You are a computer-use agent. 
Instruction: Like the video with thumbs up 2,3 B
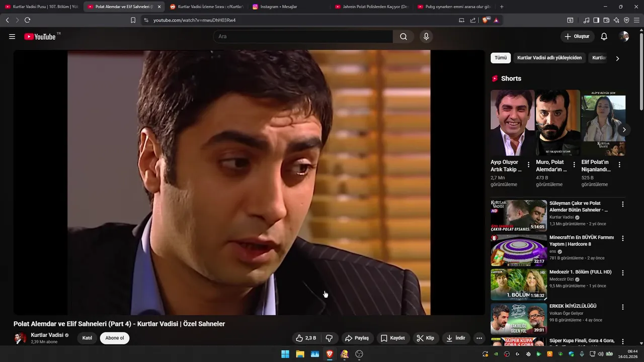[306, 338]
